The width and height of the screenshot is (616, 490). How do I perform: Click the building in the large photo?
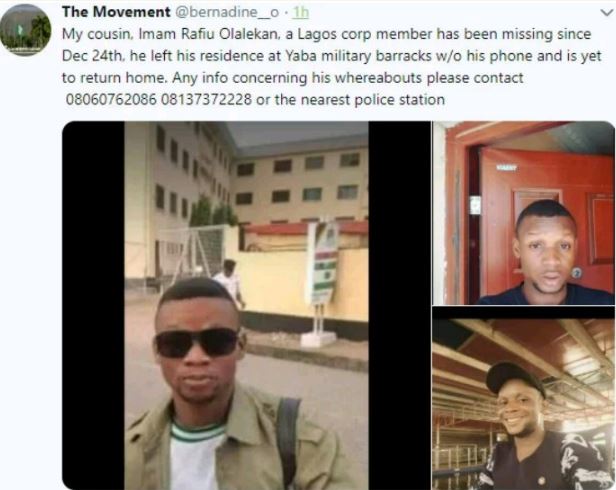point(246,189)
